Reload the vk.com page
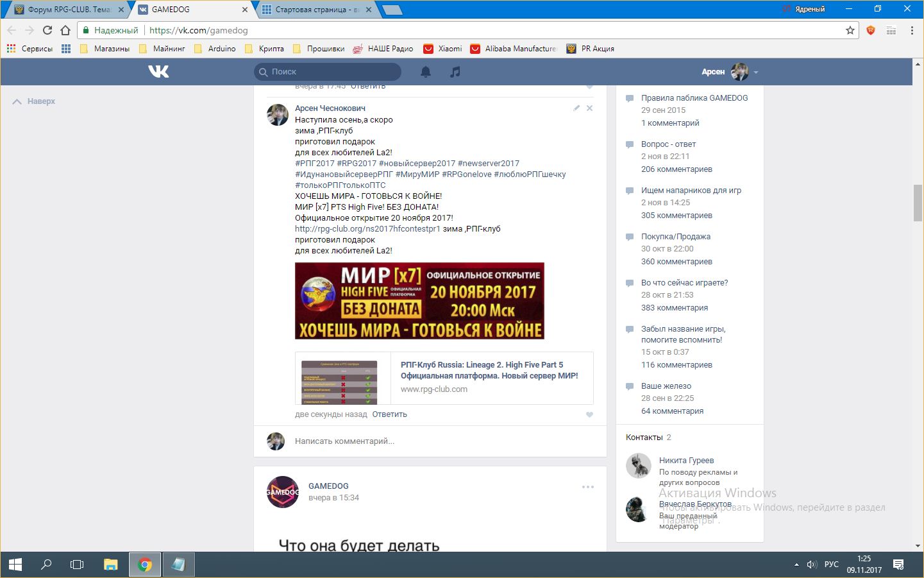 (47, 30)
